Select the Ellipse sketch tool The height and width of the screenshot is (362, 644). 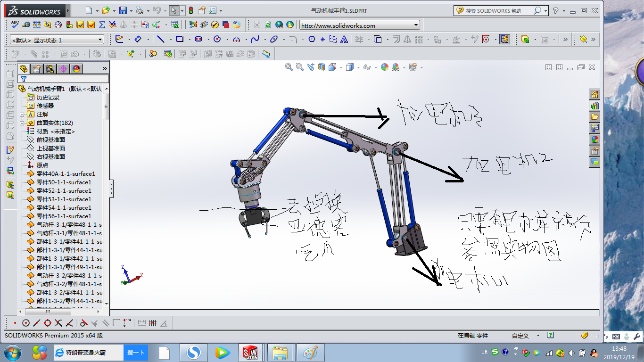[274, 40]
